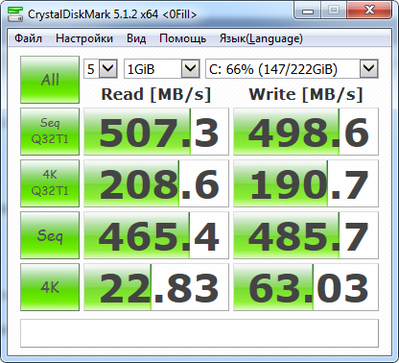Viewport: 399px width, 363px height.
Task: Run the plain Seq test
Action: click(50, 235)
